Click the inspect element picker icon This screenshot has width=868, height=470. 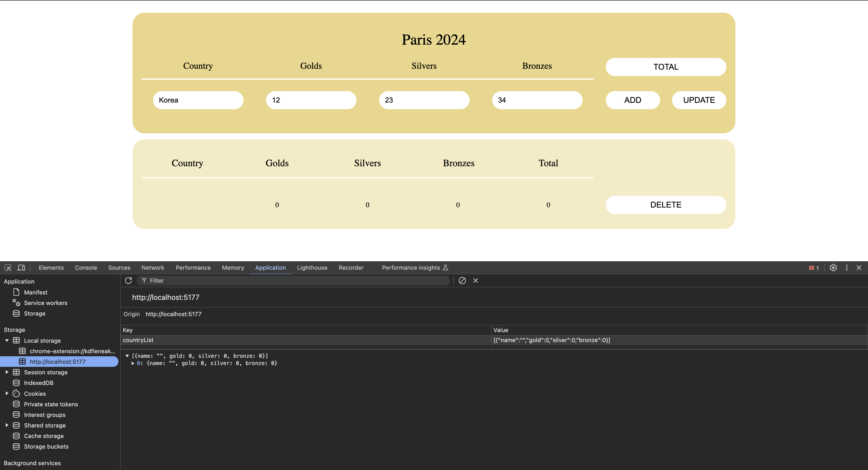8,268
